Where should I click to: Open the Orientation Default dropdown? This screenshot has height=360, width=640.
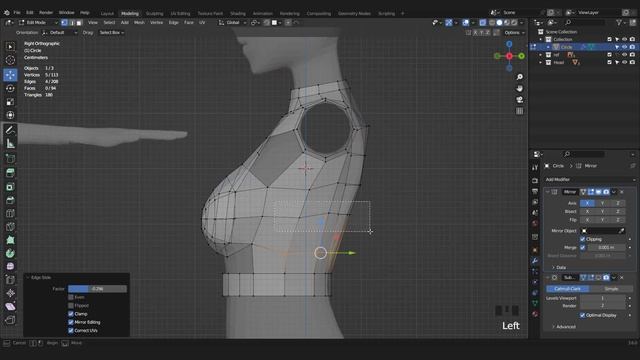[60, 32]
